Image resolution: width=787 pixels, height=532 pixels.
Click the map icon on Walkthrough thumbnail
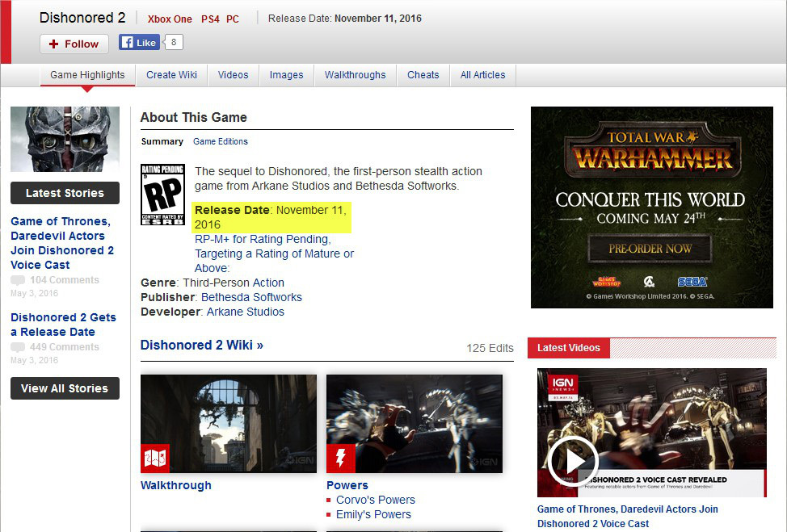[x=155, y=458]
